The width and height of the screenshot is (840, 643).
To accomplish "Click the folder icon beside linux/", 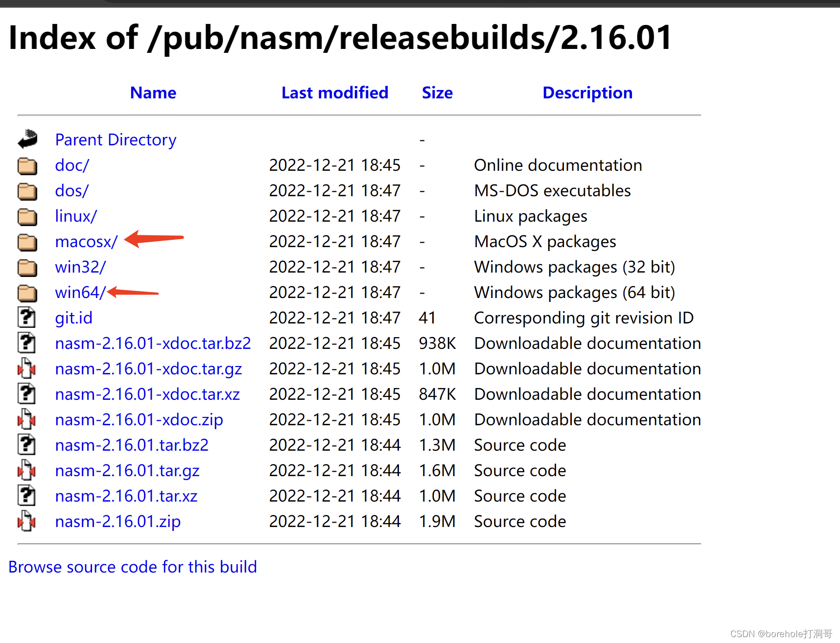I will click(27, 217).
